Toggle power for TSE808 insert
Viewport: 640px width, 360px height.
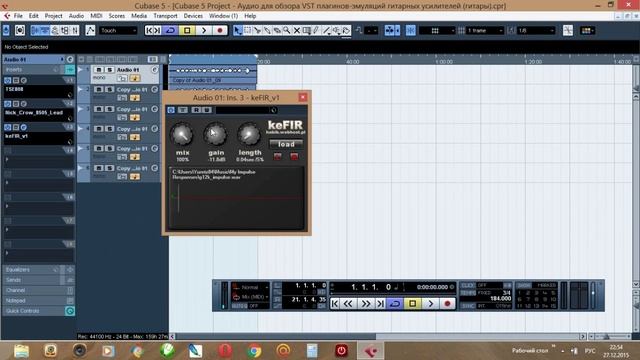(x=7, y=80)
